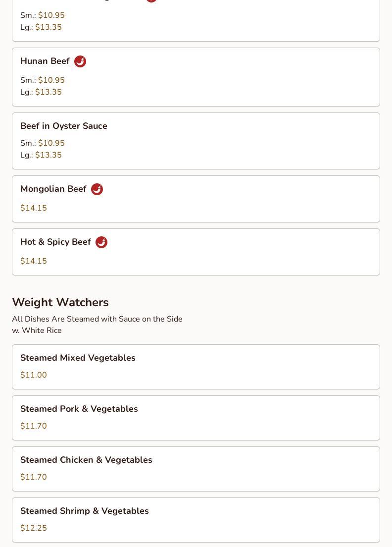Viewport: 392px width, 547px height.
Task: Open the Mongolian Beef item title
Action: coord(53,189)
